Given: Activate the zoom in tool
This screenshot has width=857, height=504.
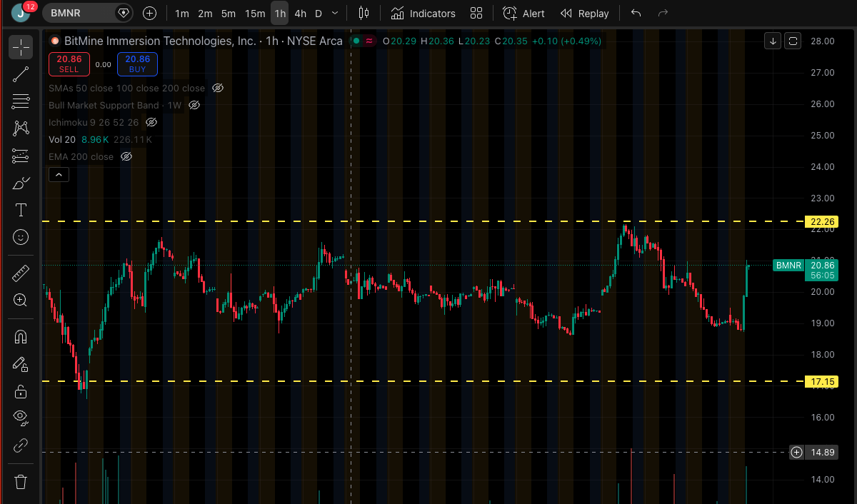Looking at the screenshot, I should click(x=21, y=300).
